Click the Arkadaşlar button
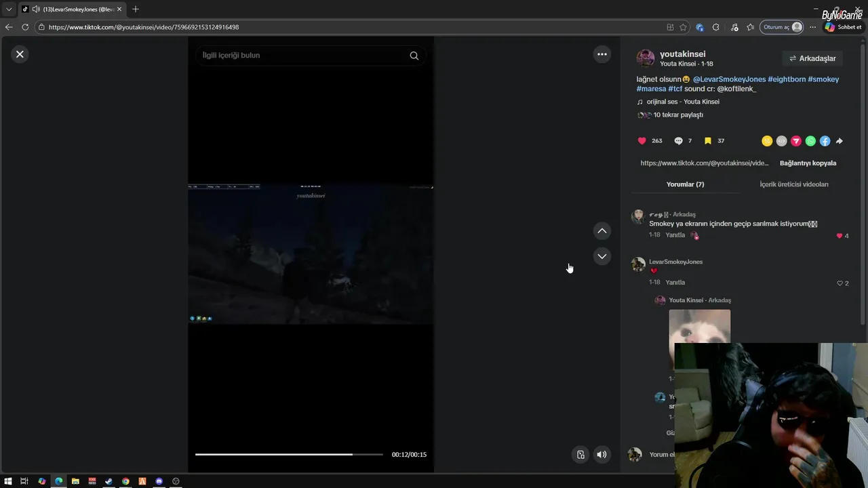The height and width of the screenshot is (488, 868). point(812,58)
